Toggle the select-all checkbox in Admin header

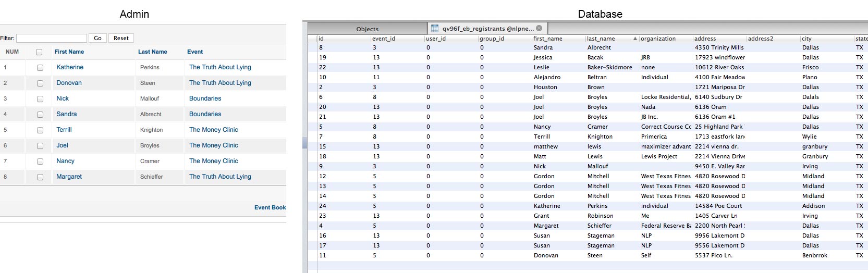click(39, 52)
